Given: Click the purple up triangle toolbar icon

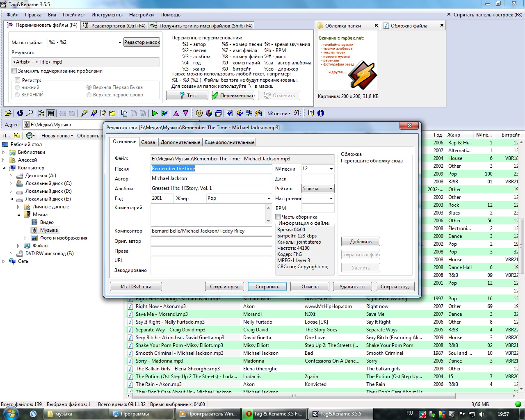Looking at the screenshot, I should [x=176, y=113].
